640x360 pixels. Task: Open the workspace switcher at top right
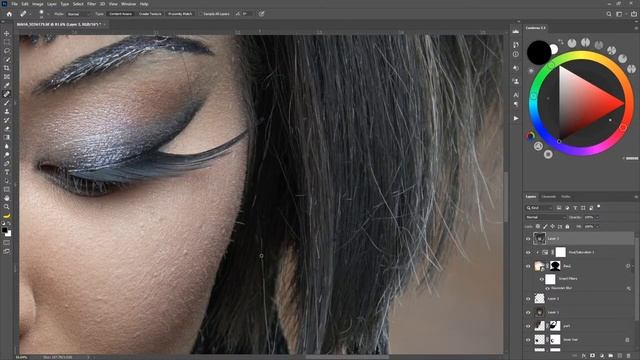(x=619, y=14)
